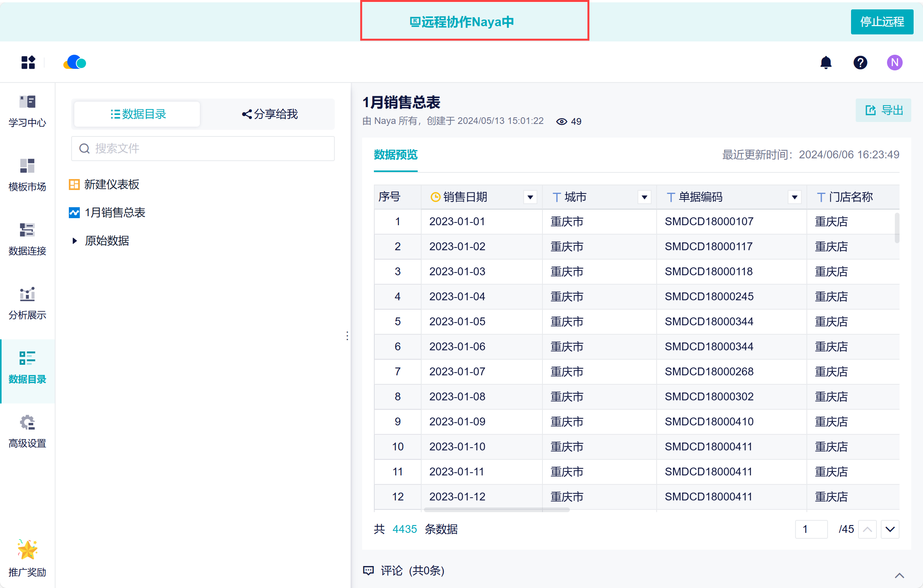Open 城市 column filter dropdown

(x=644, y=197)
